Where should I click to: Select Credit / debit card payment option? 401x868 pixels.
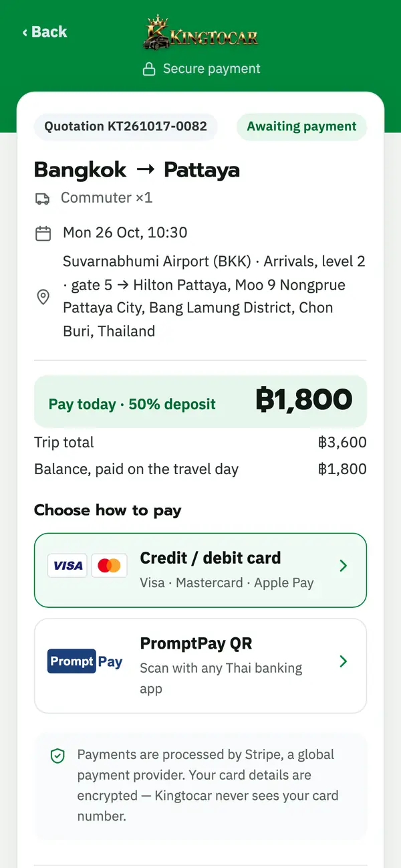click(200, 570)
